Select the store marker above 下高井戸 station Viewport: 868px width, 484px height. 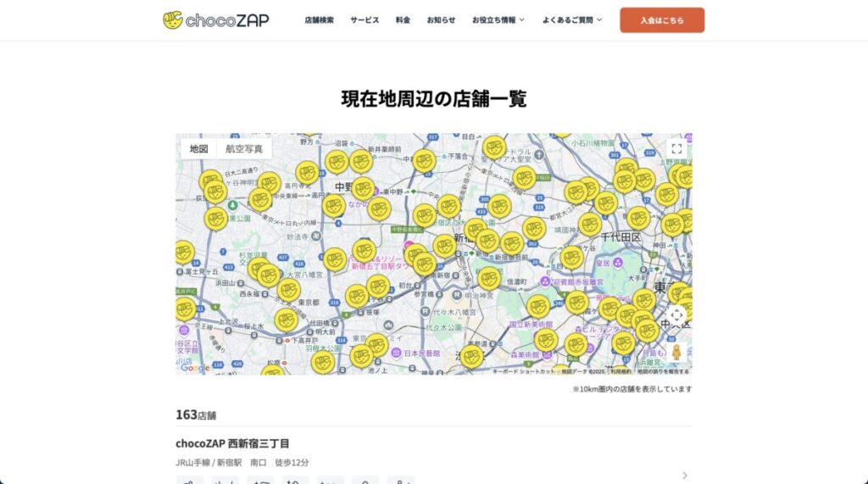(287, 320)
